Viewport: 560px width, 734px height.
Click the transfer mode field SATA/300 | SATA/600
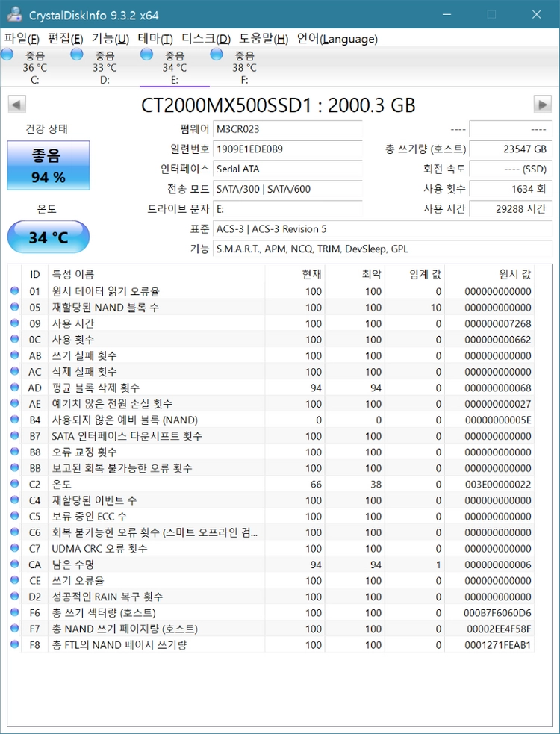pos(287,189)
